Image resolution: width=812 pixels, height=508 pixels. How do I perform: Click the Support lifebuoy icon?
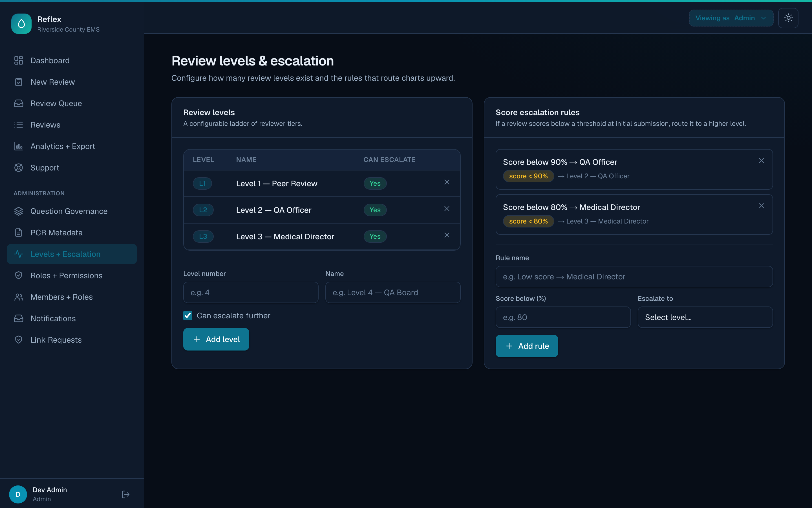click(18, 168)
